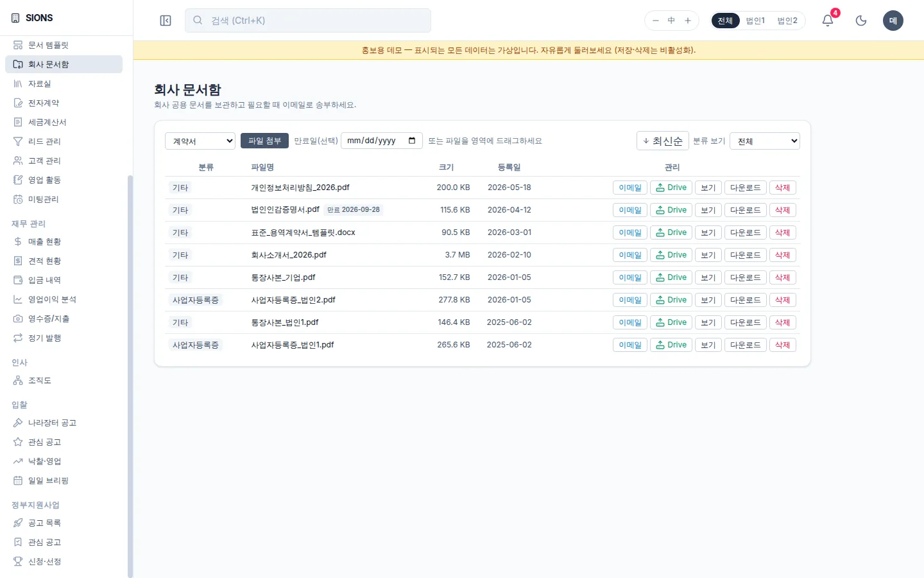The image size is (924, 578).
Task: Open the calendar picker in the expiry date field
Action: click(x=412, y=141)
